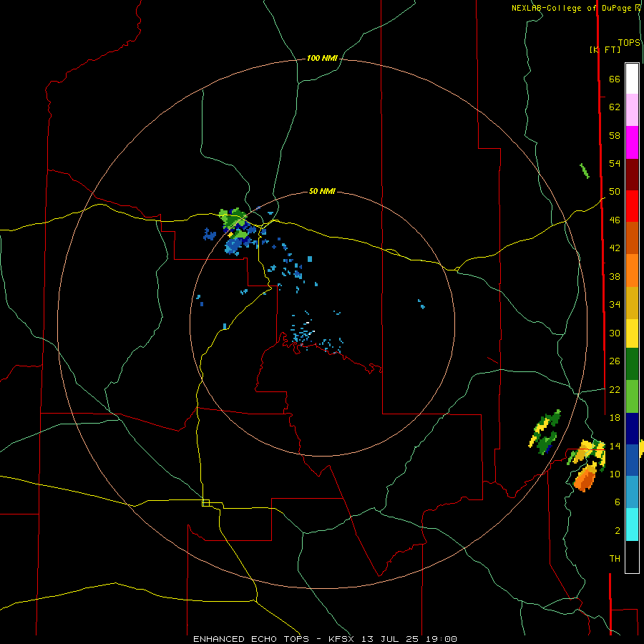
Task: Click the 38 legend value
Action: click(615, 277)
